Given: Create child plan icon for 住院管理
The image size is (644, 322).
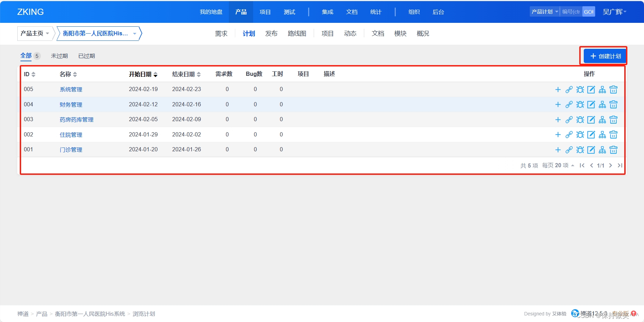Looking at the screenshot, I should tap(602, 135).
